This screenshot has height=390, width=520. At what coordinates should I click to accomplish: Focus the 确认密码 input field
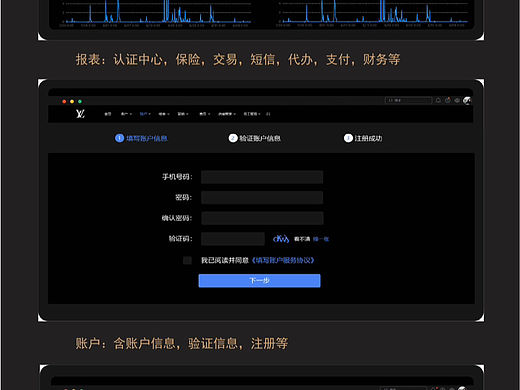pyautogui.click(x=262, y=218)
